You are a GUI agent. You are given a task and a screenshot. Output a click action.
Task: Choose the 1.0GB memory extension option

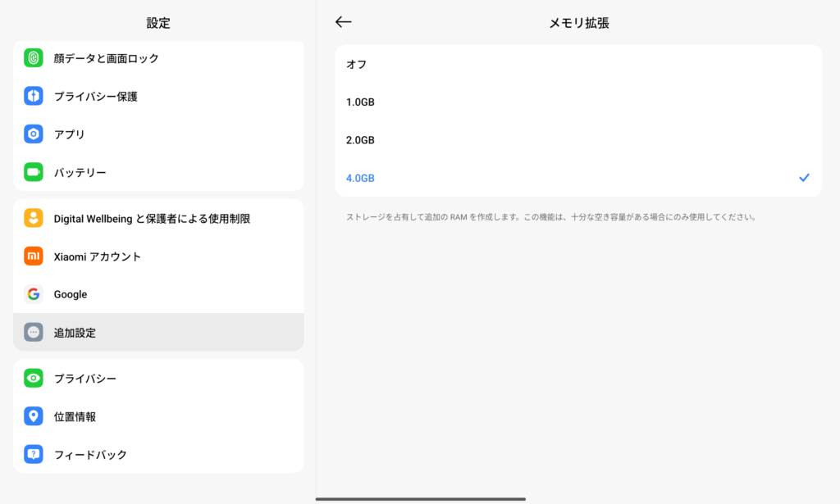(x=578, y=102)
